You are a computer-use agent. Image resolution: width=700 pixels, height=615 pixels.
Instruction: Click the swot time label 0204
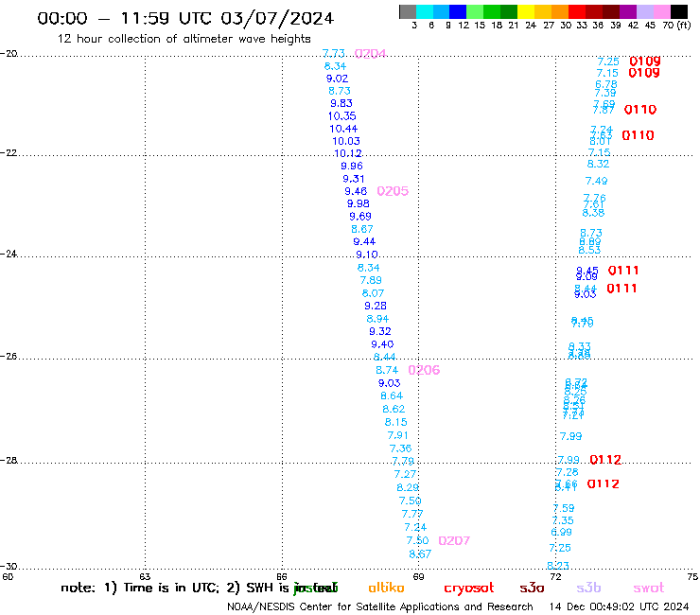370,54
